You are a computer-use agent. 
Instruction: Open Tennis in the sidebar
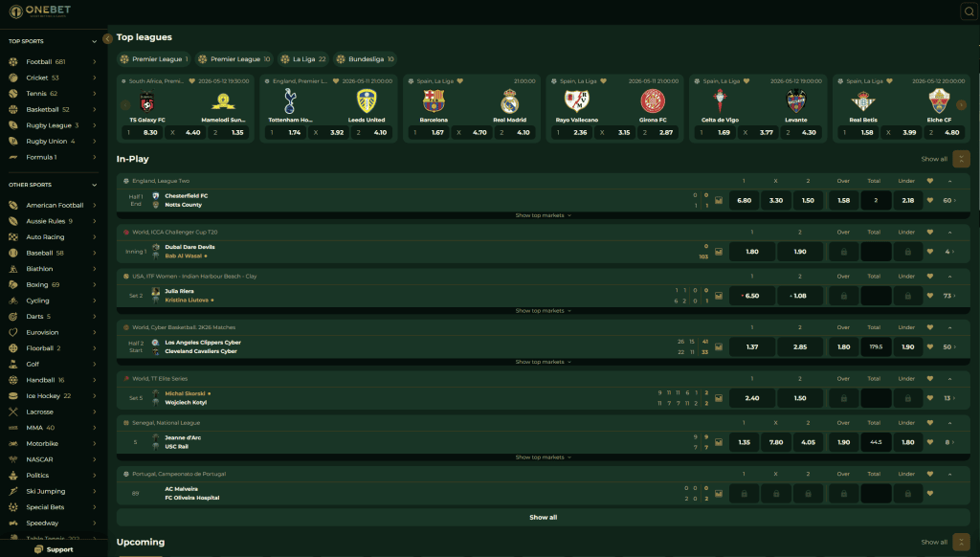[53, 94]
